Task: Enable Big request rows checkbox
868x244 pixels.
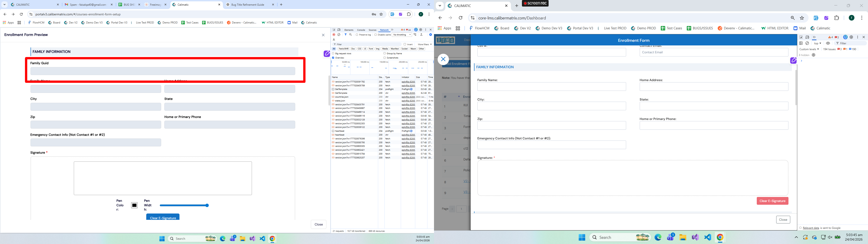Action: 333,54
